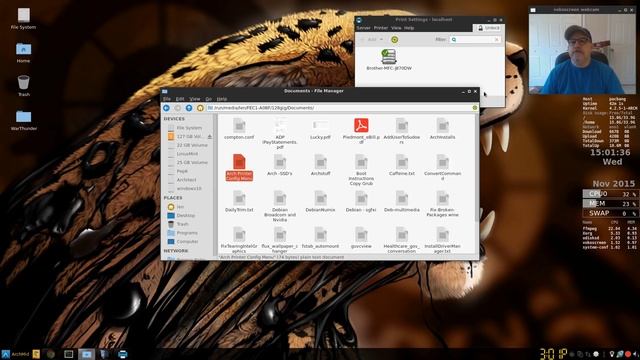Open the File System desktop icon
This screenshot has width=640, height=360.
pyautogui.click(x=23, y=18)
